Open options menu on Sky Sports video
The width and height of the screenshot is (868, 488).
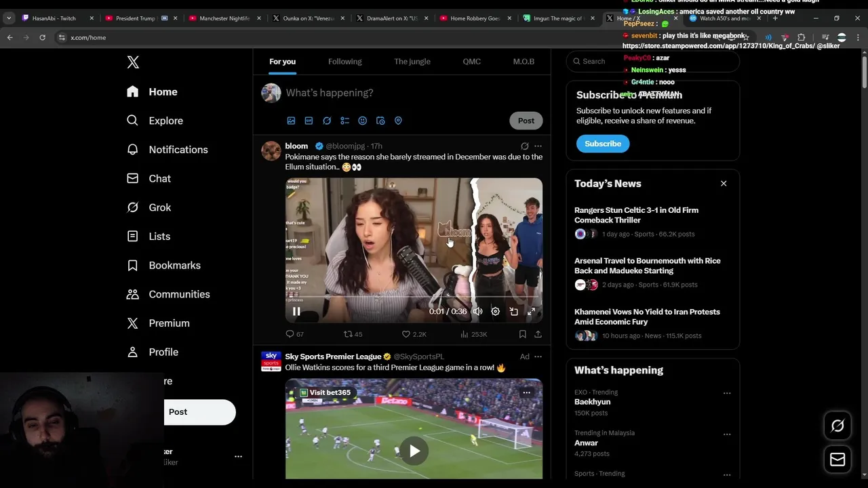point(526,392)
